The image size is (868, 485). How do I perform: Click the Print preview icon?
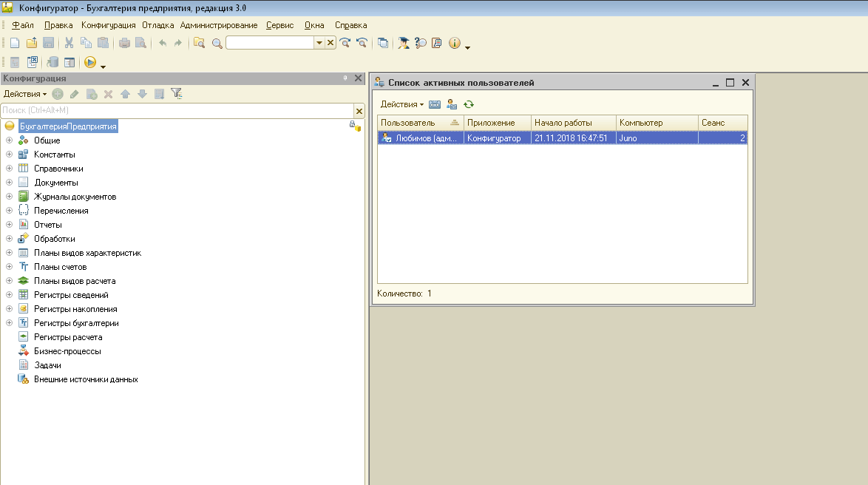140,43
